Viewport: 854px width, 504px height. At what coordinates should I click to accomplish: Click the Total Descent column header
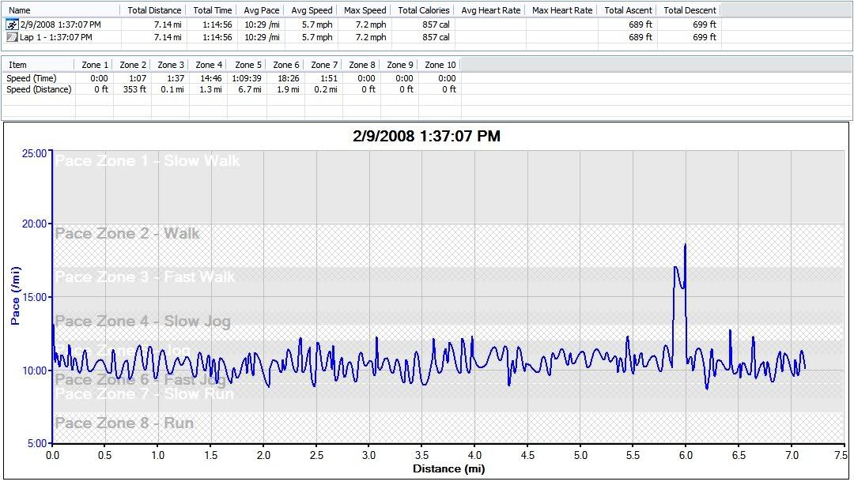[x=690, y=10]
